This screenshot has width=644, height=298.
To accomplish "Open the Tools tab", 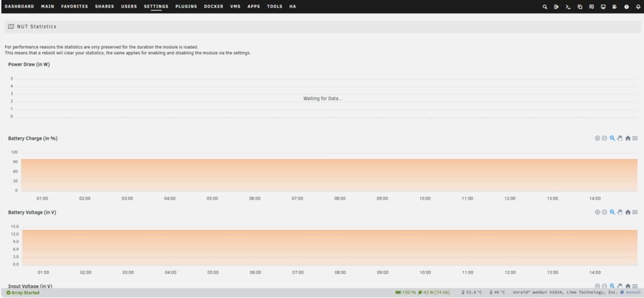I will (x=275, y=6).
